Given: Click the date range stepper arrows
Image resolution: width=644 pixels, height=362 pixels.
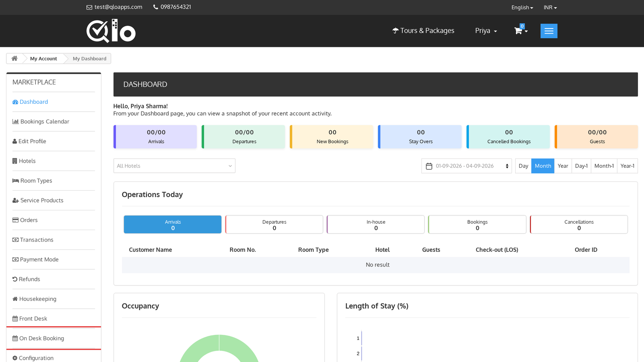Looking at the screenshot, I should (507, 166).
